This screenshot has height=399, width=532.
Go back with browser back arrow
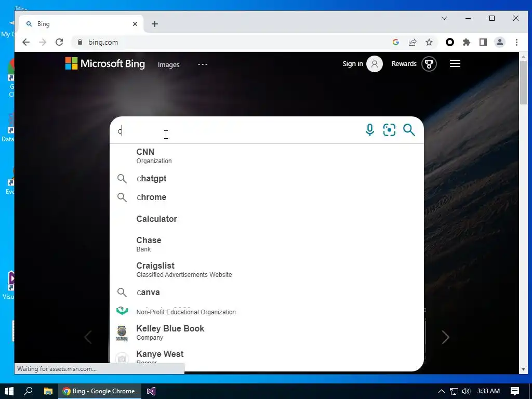(x=26, y=42)
